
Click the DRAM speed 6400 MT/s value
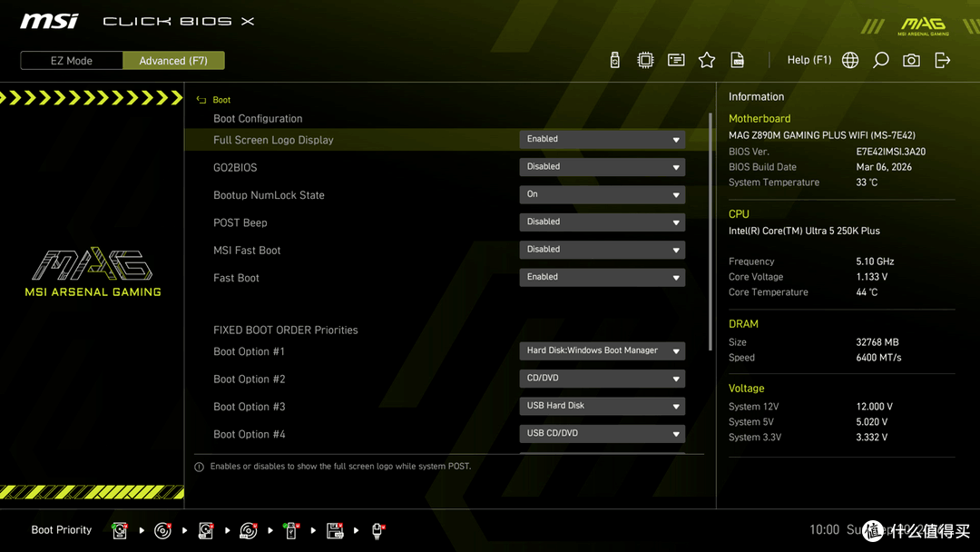pos(878,358)
